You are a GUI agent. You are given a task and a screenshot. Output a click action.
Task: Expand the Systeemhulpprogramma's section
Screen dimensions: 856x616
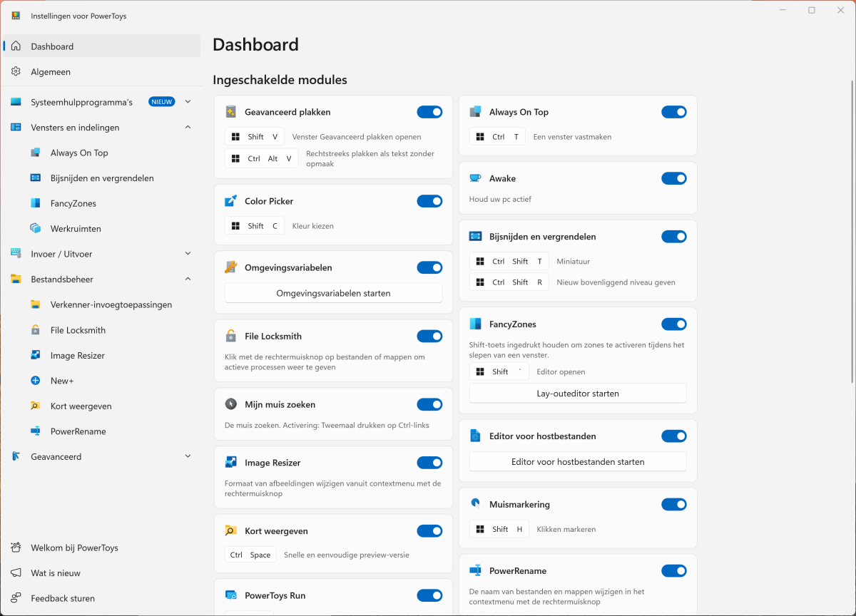click(188, 102)
